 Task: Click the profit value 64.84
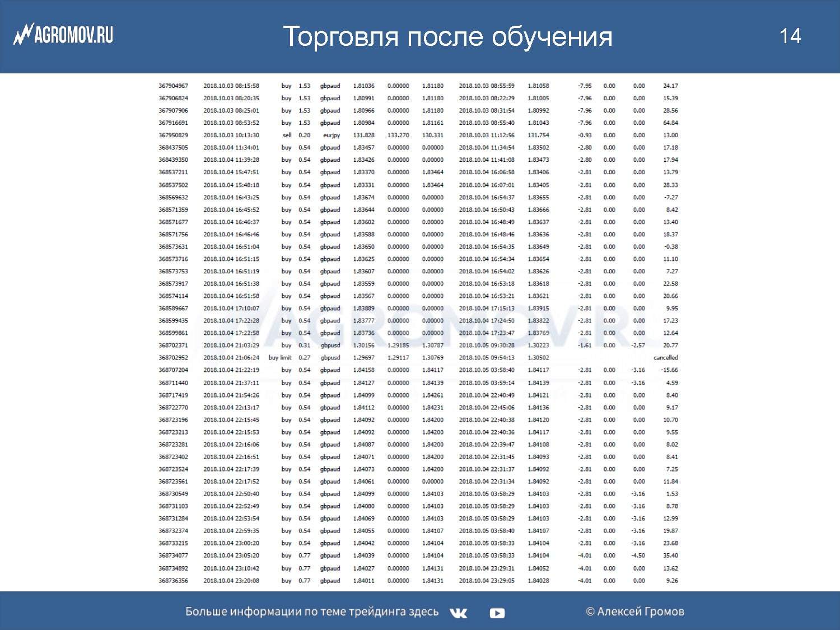click(x=670, y=123)
